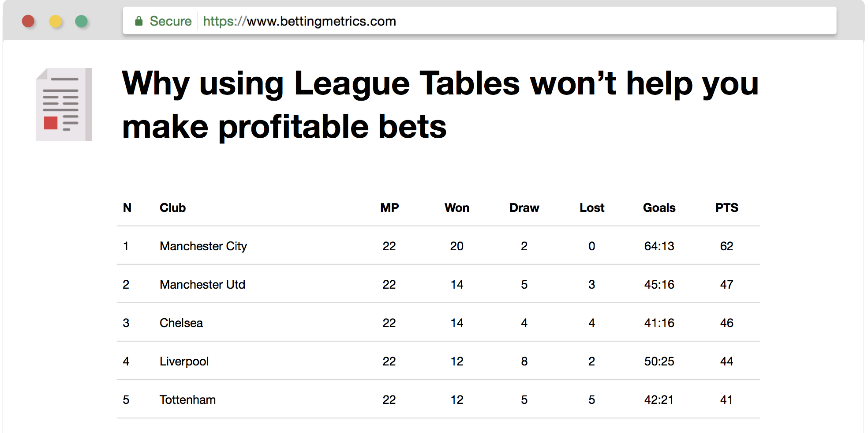This screenshot has width=868, height=433.
Task: Click Manchester City's 64:13 goals value
Action: coord(659,246)
